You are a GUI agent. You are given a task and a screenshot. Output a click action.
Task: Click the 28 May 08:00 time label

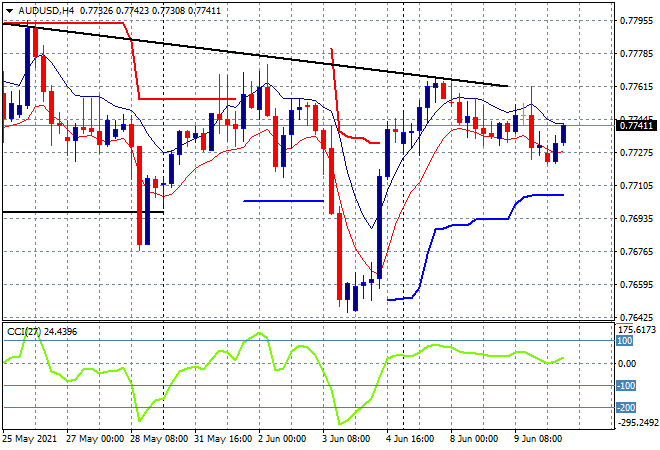pos(159,439)
